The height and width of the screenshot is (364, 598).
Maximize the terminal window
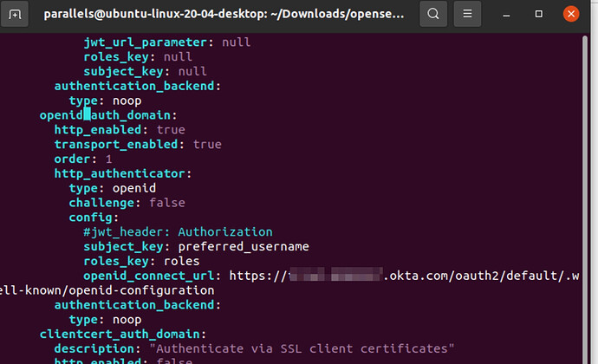point(538,14)
